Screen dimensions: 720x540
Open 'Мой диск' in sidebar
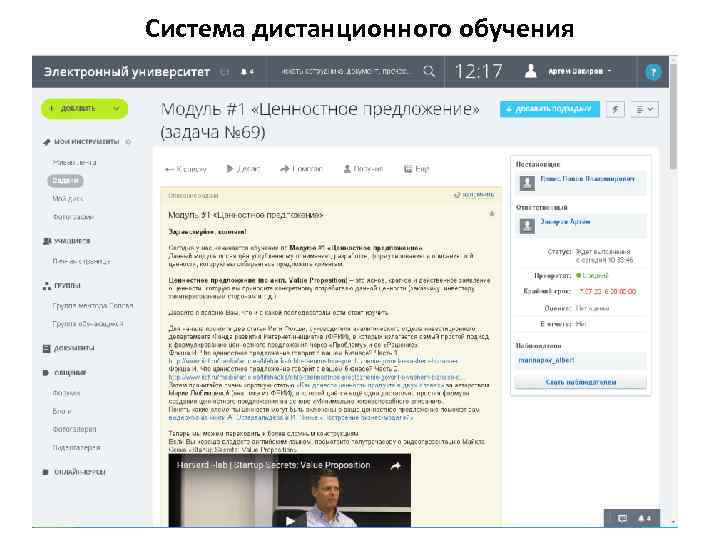[68, 199]
